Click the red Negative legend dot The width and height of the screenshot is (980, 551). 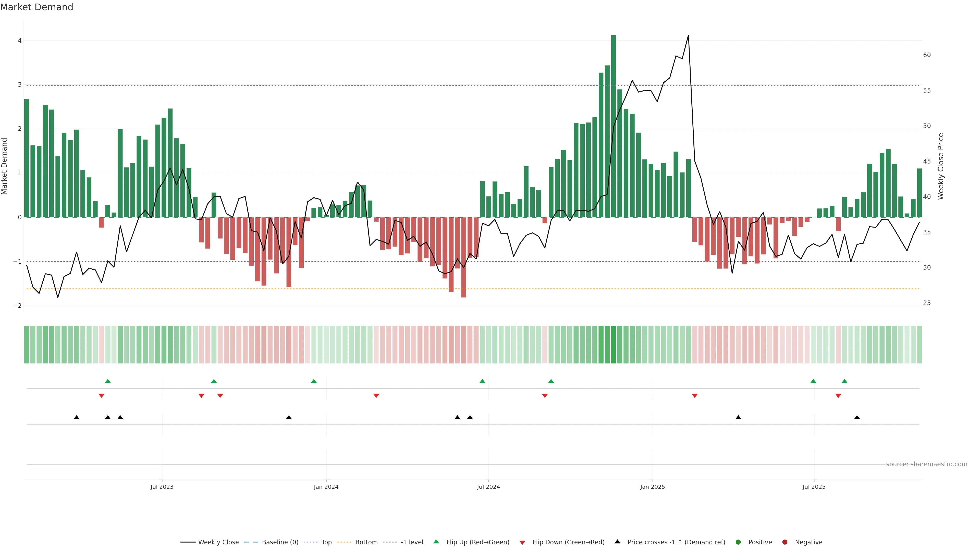[x=785, y=542]
